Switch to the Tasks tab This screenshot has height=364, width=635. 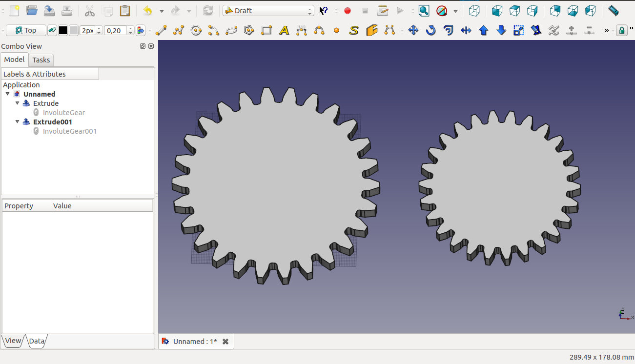41,60
